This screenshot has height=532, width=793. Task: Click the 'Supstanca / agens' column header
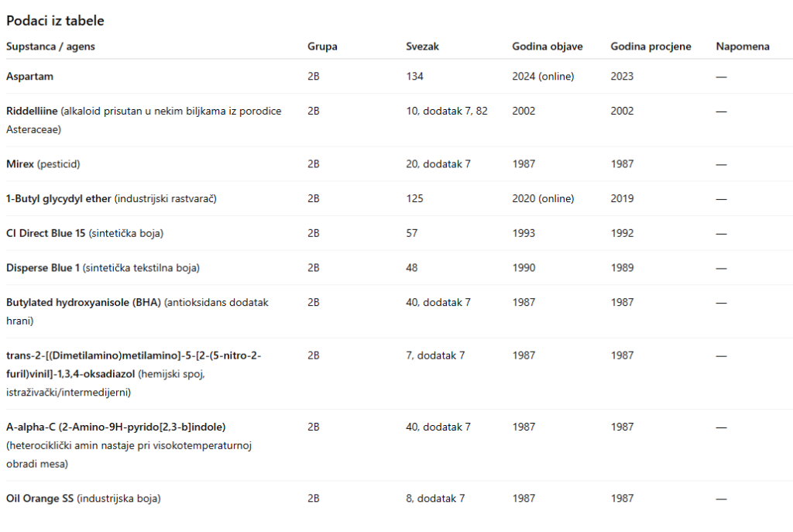[50, 46]
